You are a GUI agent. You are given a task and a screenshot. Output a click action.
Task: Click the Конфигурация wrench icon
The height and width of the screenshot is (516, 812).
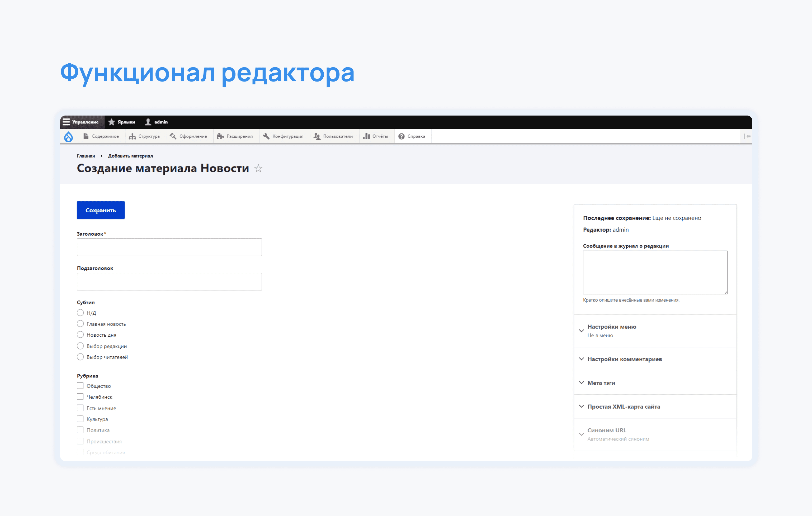[x=266, y=136]
